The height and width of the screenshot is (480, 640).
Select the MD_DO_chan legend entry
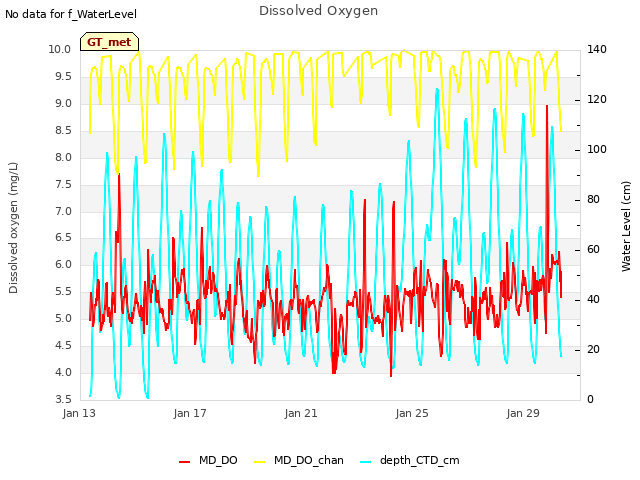[x=299, y=460]
